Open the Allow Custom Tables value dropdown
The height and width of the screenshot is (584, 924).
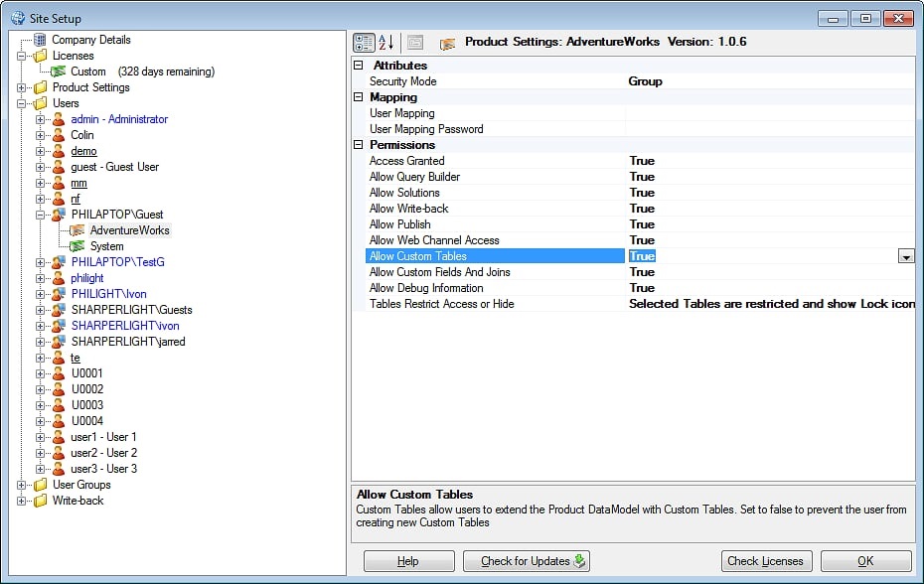(x=906, y=256)
